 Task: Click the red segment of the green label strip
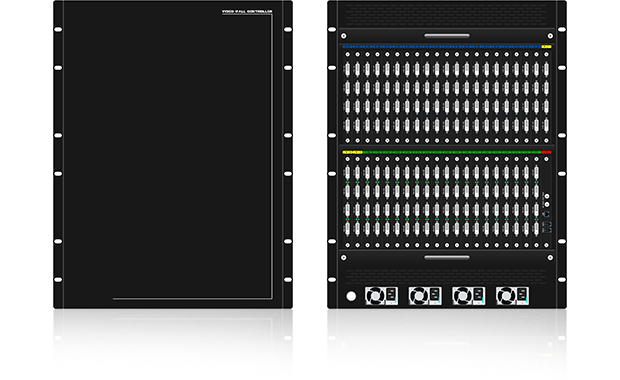546,152
